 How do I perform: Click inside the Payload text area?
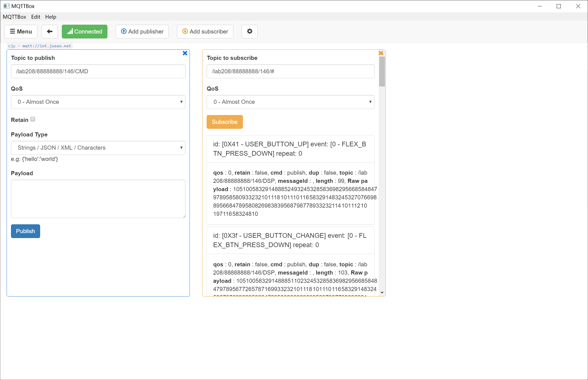(98, 199)
